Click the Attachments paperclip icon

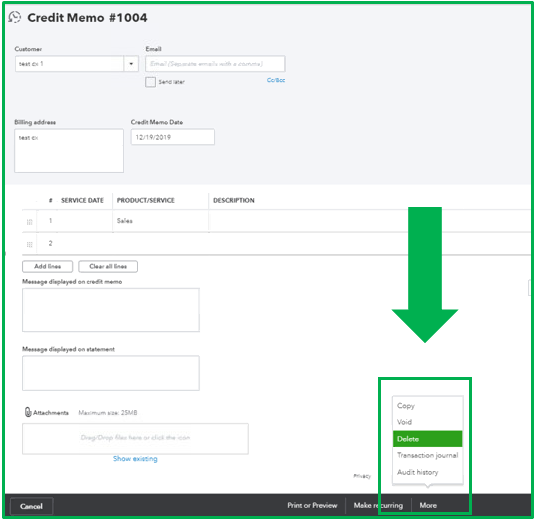(28, 412)
